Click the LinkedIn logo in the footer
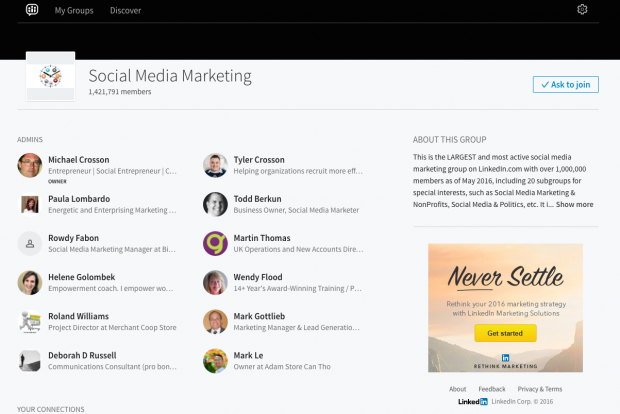The image size is (620, 414). click(x=472, y=401)
